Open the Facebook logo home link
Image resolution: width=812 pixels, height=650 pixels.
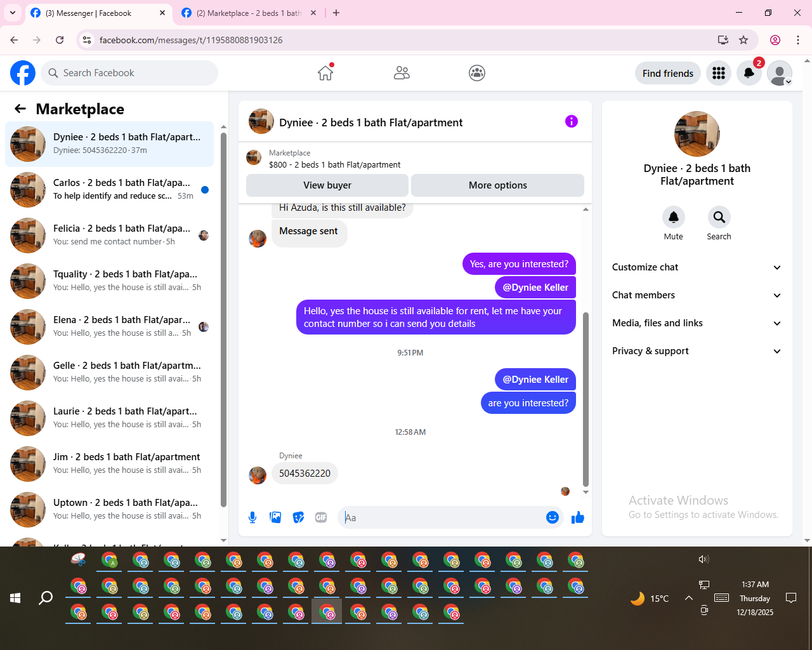[x=23, y=73]
